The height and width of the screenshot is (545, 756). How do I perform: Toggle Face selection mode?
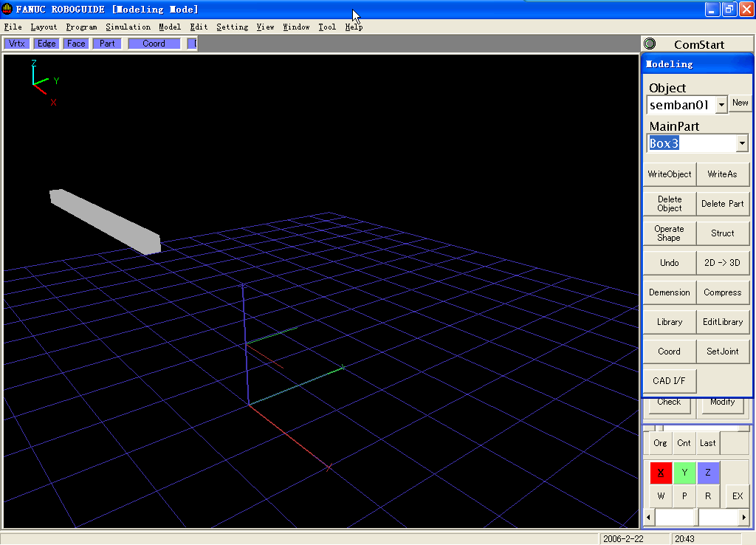pyautogui.click(x=76, y=44)
